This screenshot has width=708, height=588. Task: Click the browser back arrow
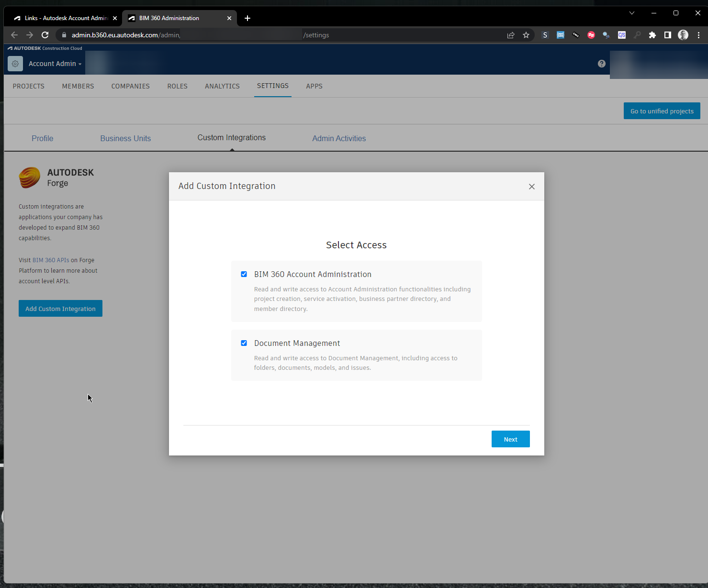(x=14, y=35)
